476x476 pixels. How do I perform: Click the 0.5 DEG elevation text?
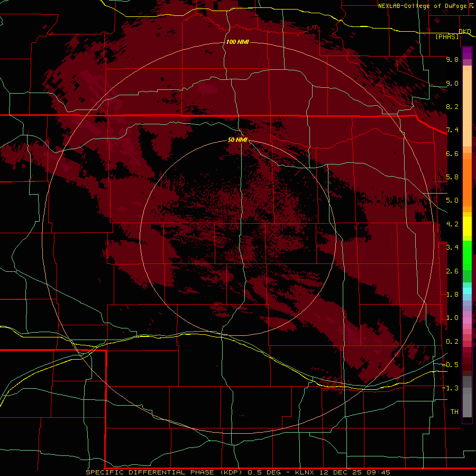point(264,472)
